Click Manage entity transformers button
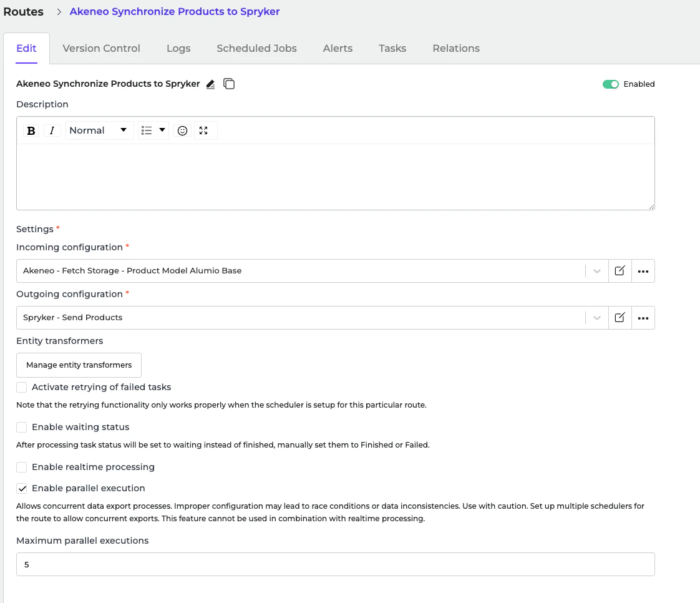 [79, 365]
